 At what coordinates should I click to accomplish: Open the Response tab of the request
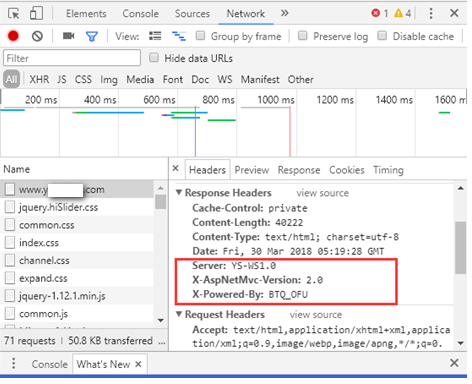(299, 170)
